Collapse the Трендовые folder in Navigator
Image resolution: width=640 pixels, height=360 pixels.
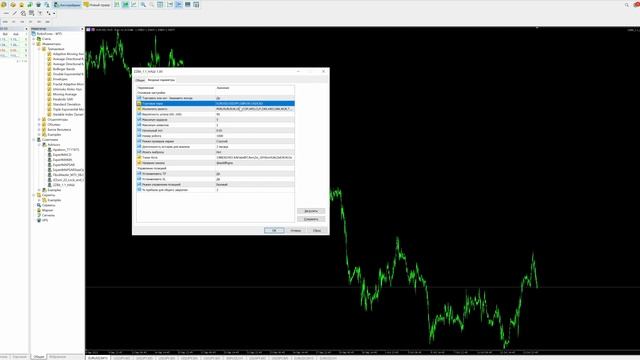pos(39,49)
